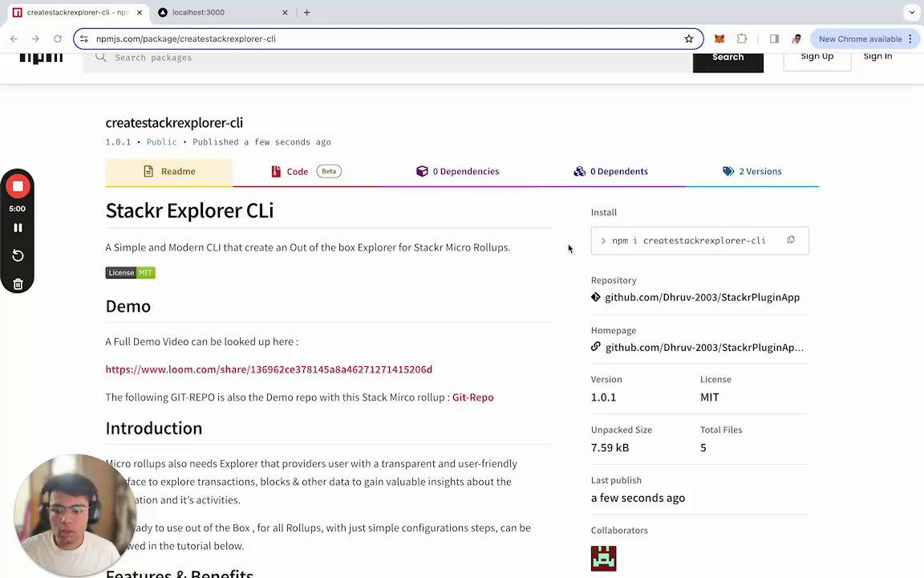Click the License MIT badge
Viewport: 924px width, 578px height.
coord(130,272)
